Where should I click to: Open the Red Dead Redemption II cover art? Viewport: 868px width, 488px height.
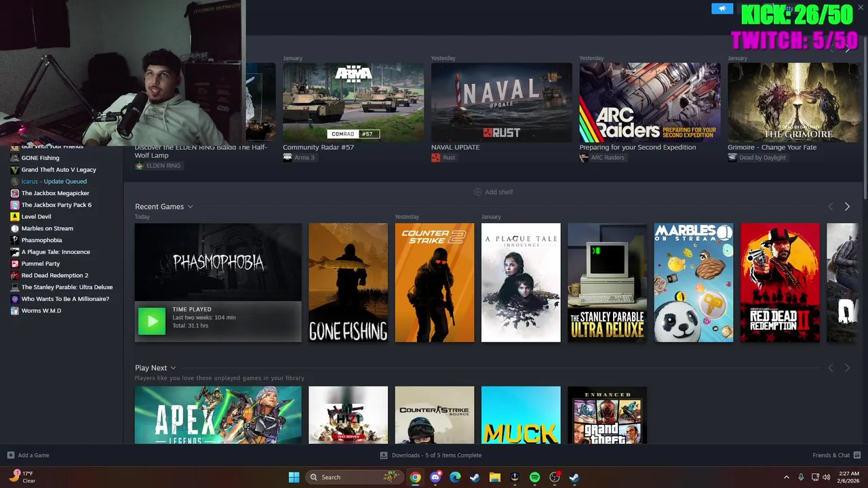click(x=780, y=283)
